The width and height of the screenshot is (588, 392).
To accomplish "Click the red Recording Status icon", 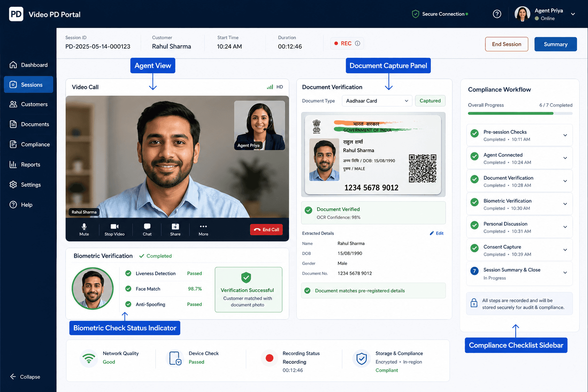I will click(269, 358).
